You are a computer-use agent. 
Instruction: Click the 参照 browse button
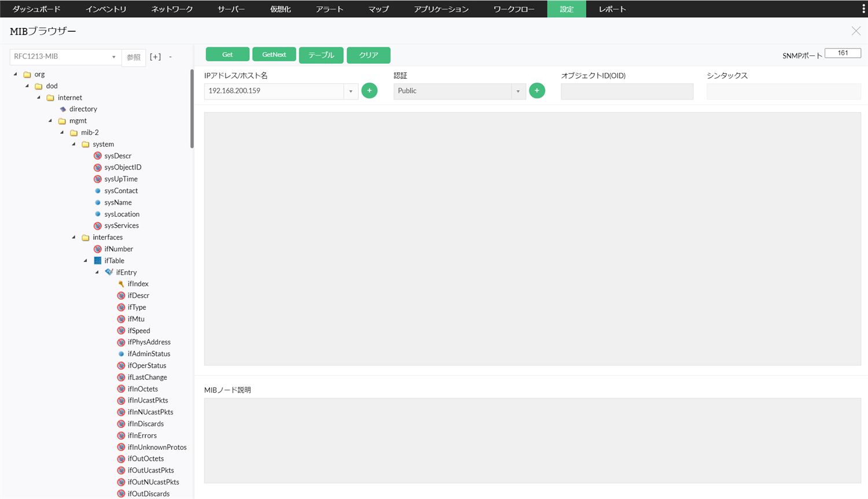pyautogui.click(x=134, y=57)
